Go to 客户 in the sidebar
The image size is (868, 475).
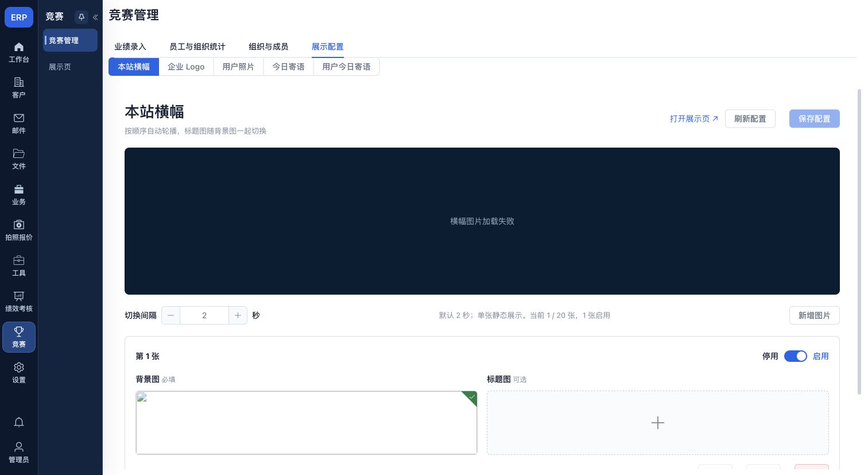[x=19, y=88]
